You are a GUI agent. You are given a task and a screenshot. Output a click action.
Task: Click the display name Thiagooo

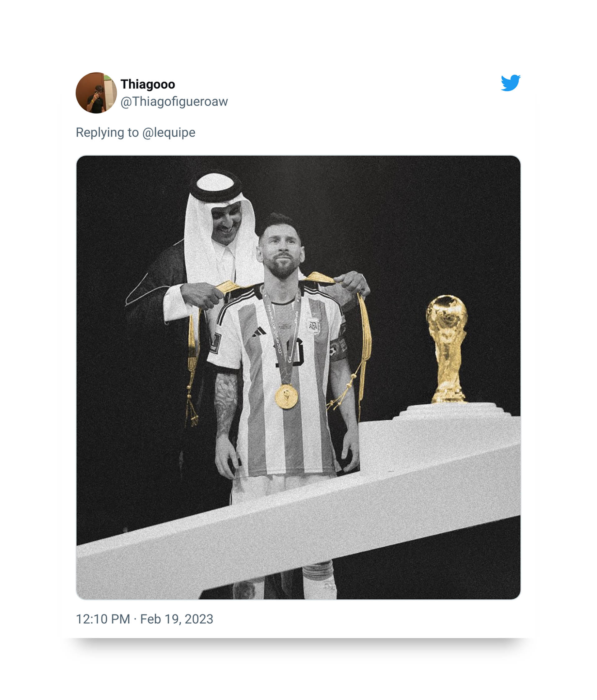148,84
